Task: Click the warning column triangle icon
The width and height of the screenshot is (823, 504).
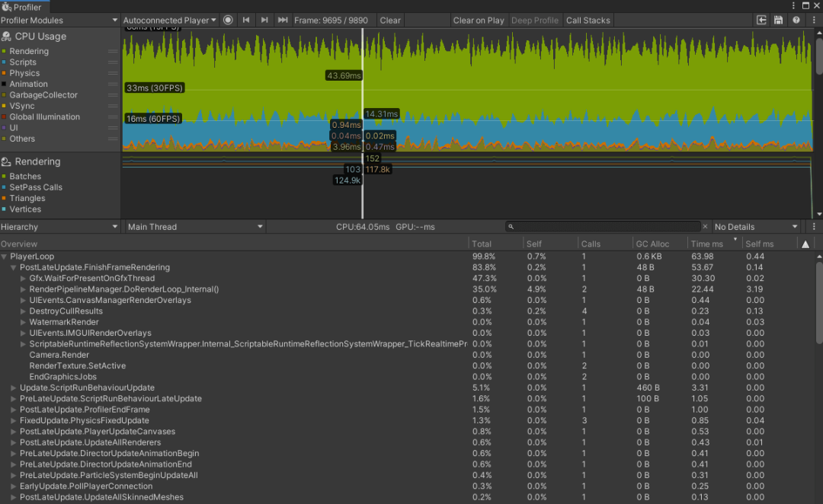Action: tap(805, 244)
